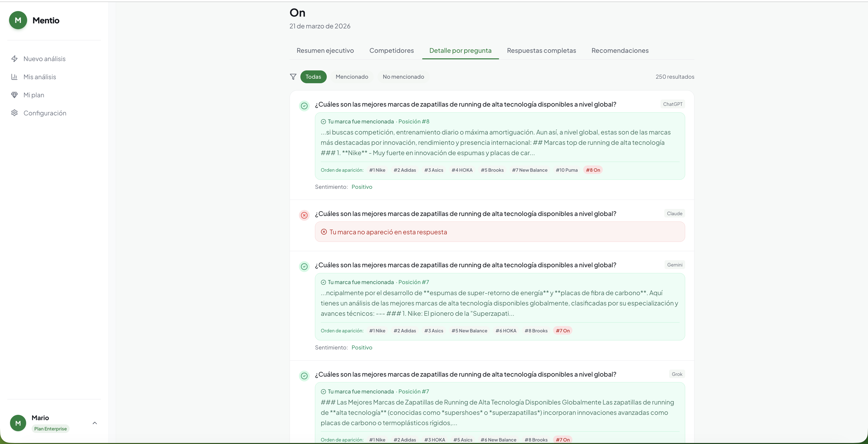Expand the Mario account menu chevron

pyautogui.click(x=95, y=423)
